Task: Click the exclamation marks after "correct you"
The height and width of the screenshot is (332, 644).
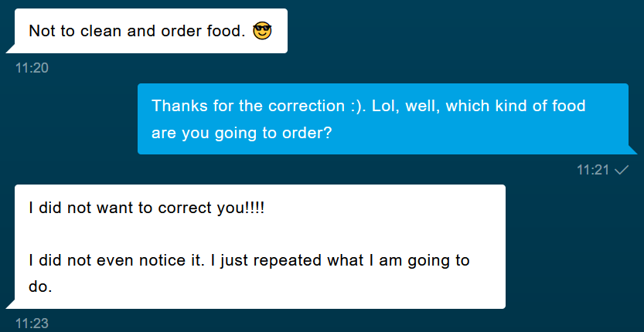Action: click(x=255, y=208)
